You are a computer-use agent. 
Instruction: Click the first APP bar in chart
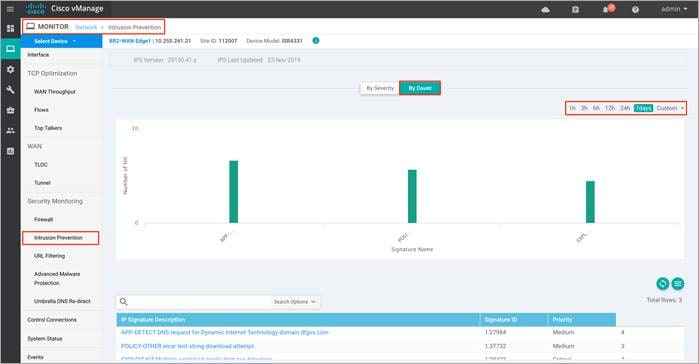pos(234,192)
